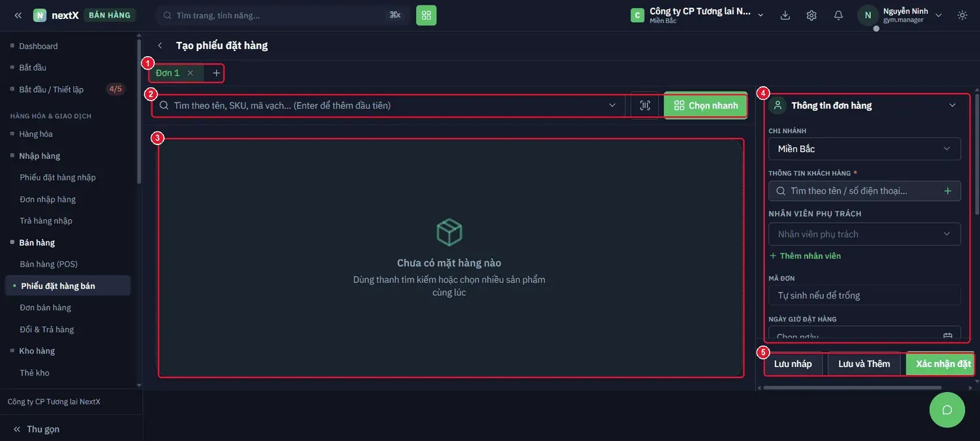Click the horizontal scrollbar under the order panel
The height and width of the screenshot is (441, 980).
point(852,387)
